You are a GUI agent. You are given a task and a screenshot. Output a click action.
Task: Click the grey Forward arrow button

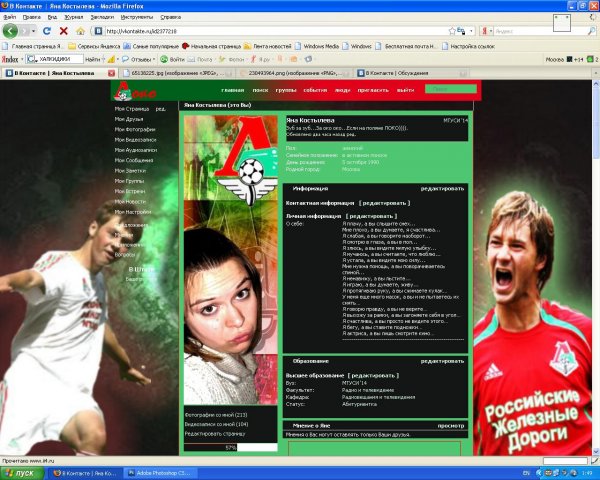[x=24, y=31]
